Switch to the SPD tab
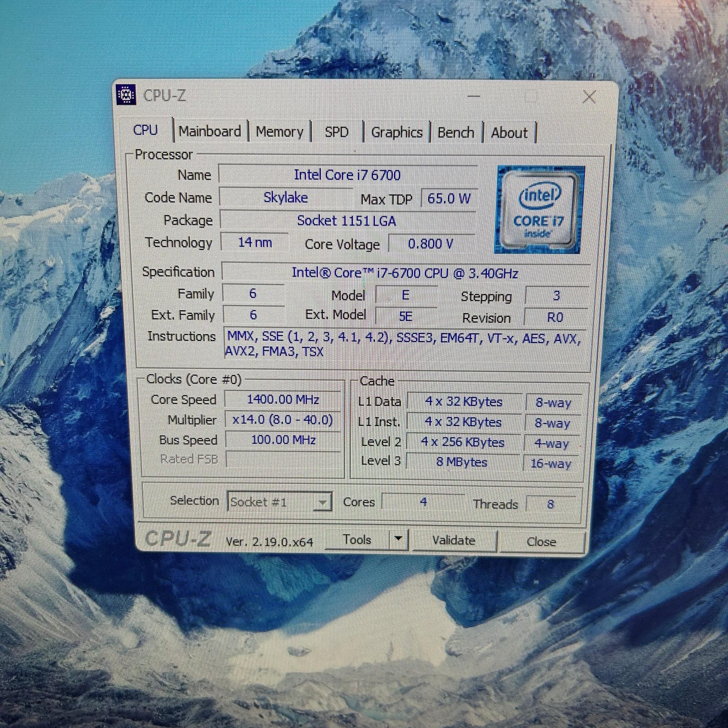Viewport: 728px width, 728px height. point(337,132)
